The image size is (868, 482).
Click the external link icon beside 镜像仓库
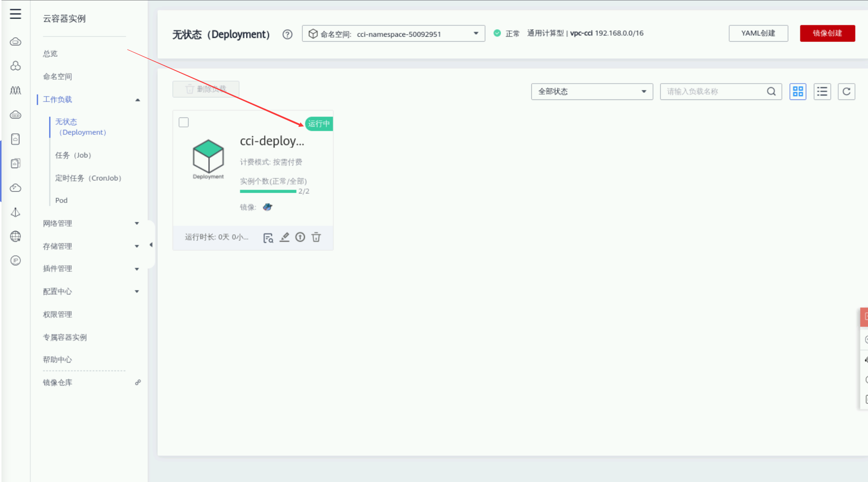coord(138,383)
